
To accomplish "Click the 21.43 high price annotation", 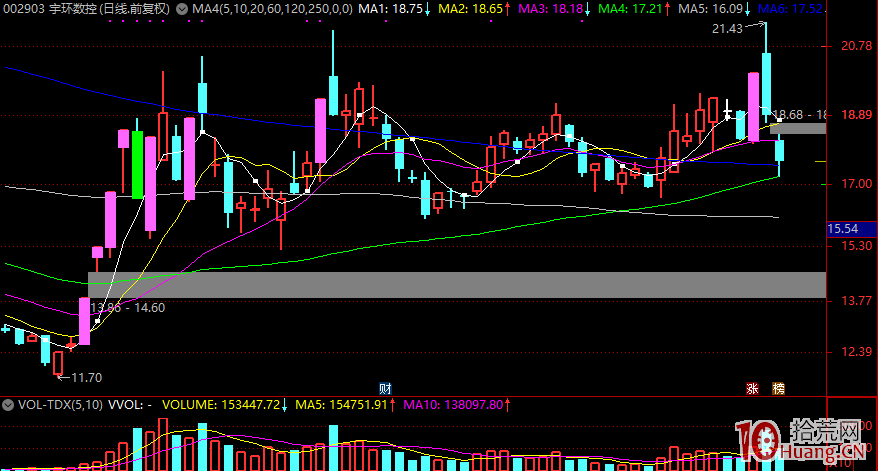I will (x=727, y=30).
